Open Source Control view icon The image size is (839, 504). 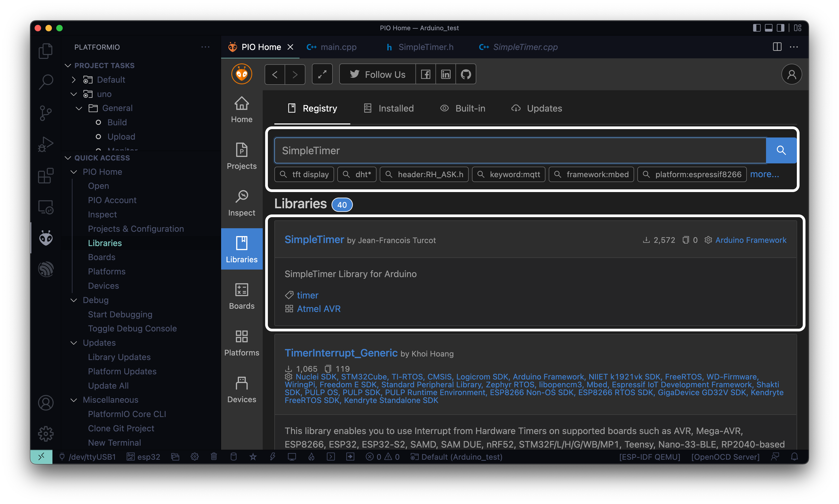[46, 113]
